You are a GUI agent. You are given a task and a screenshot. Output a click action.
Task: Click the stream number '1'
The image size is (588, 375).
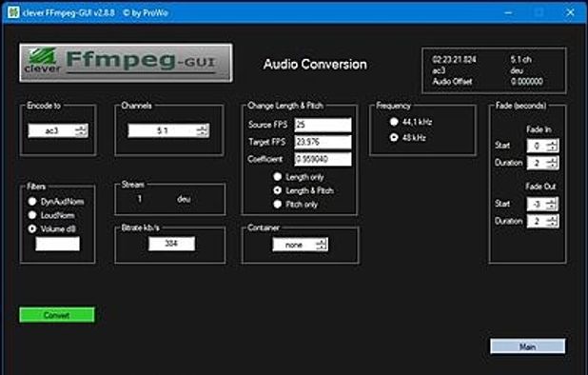pyautogui.click(x=140, y=199)
